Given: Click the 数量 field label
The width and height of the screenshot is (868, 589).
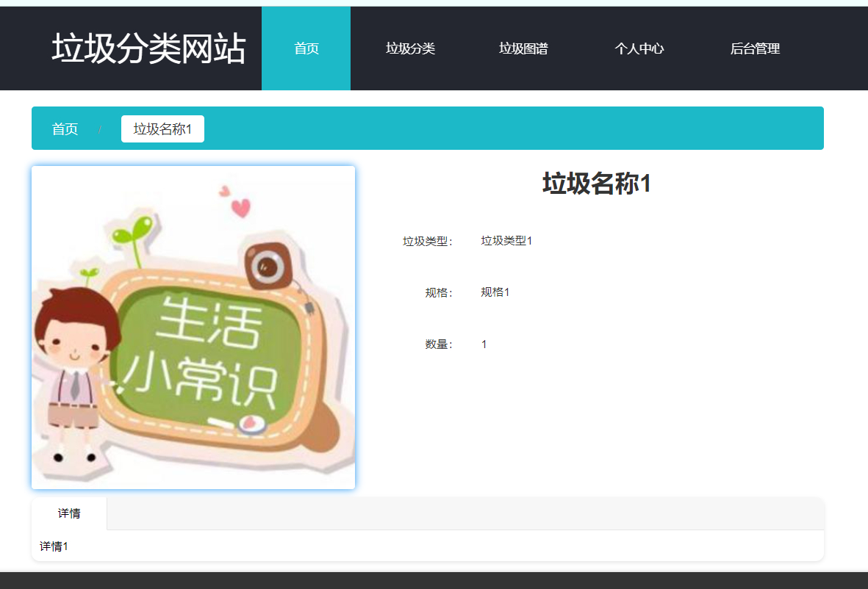Looking at the screenshot, I should [x=438, y=344].
